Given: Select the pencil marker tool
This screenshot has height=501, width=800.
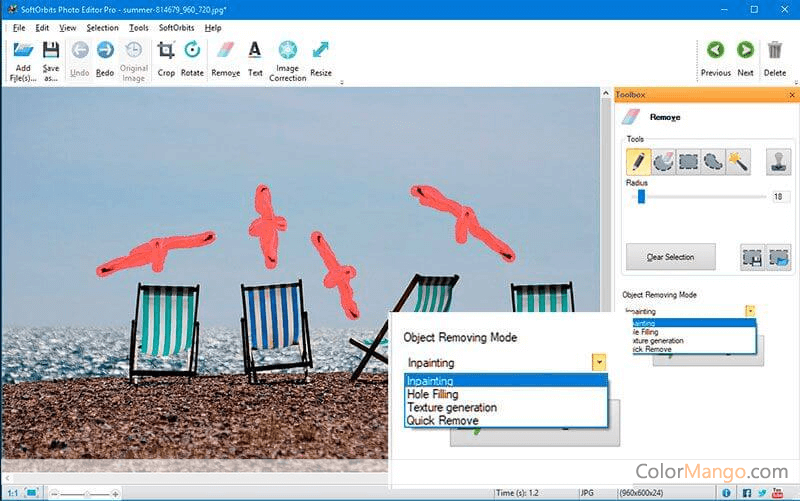Looking at the screenshot, I should tap(637, 161).
